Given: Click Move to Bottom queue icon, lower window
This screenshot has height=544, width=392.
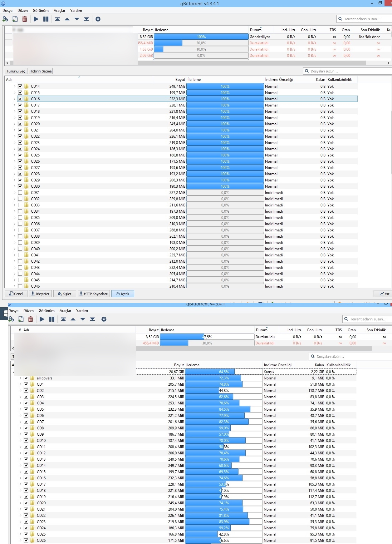Looking at the screenshot, I should pos(92,319).
